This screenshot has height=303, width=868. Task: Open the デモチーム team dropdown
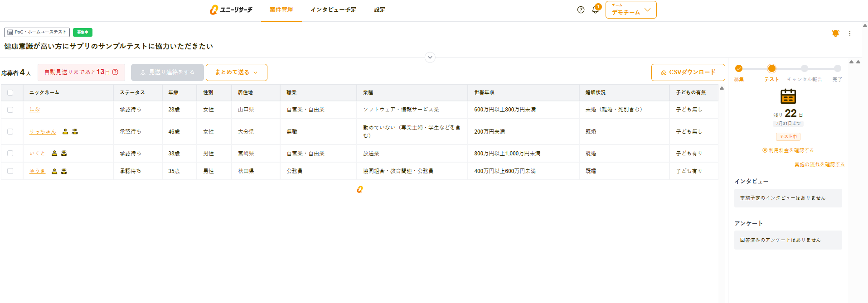(x=630, y=10)
